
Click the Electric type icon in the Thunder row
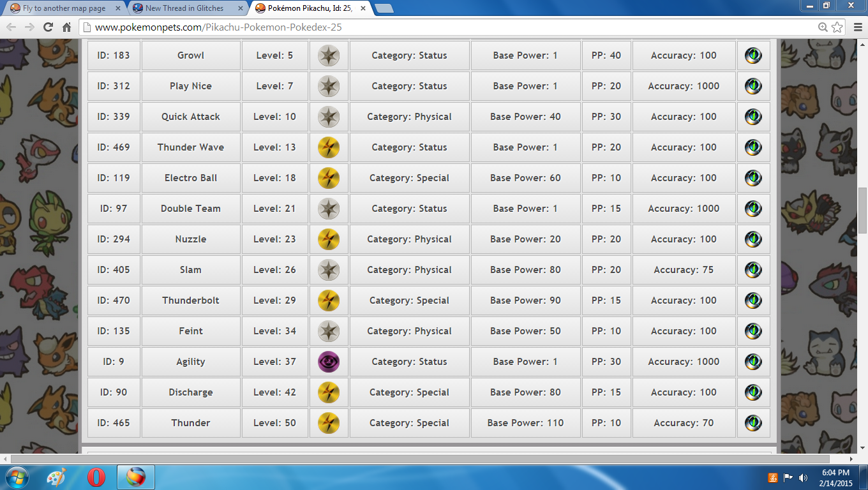pyautogui.click(x=329, y=423)
